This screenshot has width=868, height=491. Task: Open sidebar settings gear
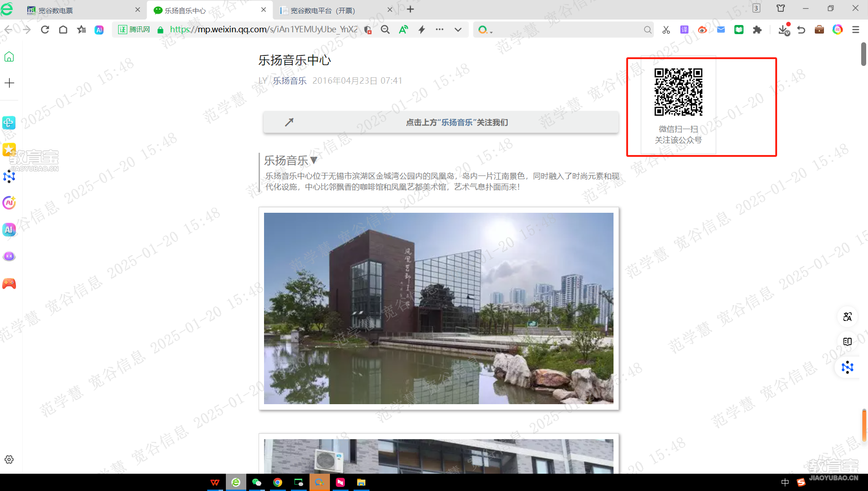click(x=9, y=460)
